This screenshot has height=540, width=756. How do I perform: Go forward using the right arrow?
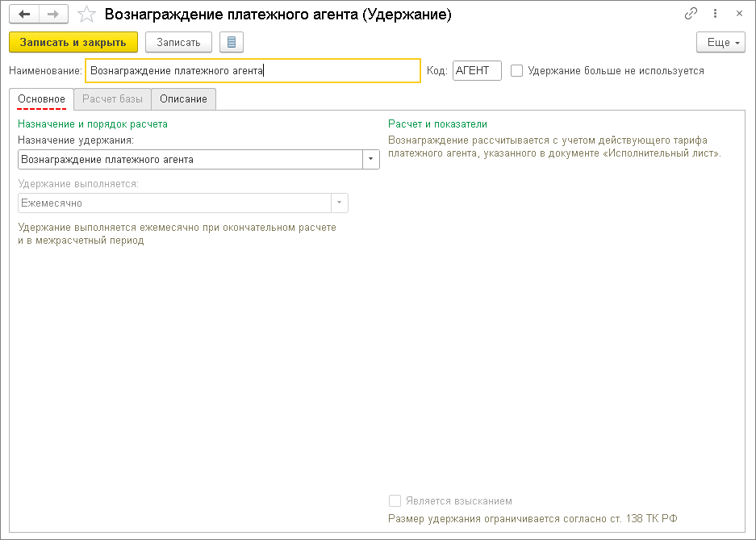click(x=53, y=15)
